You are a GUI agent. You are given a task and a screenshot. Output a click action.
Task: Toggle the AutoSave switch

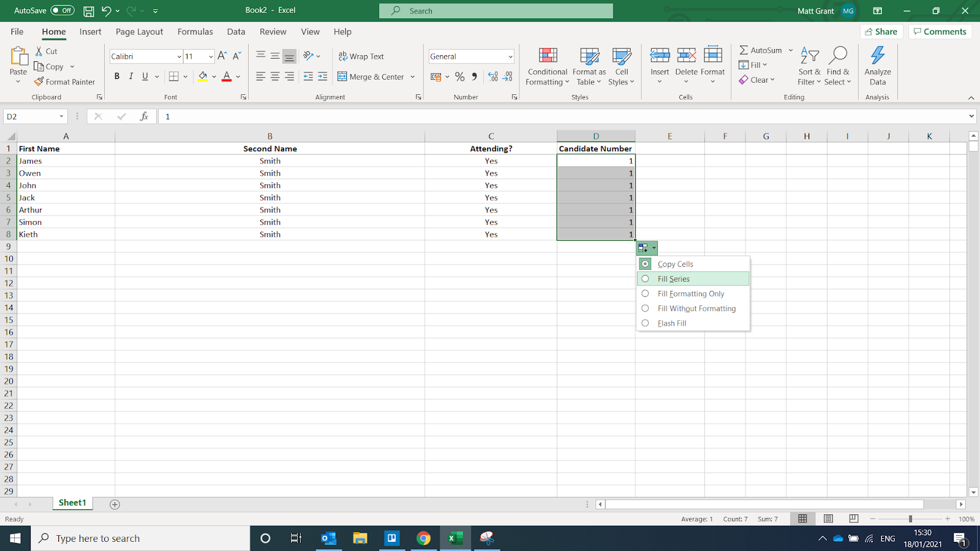tap(62, 10)
